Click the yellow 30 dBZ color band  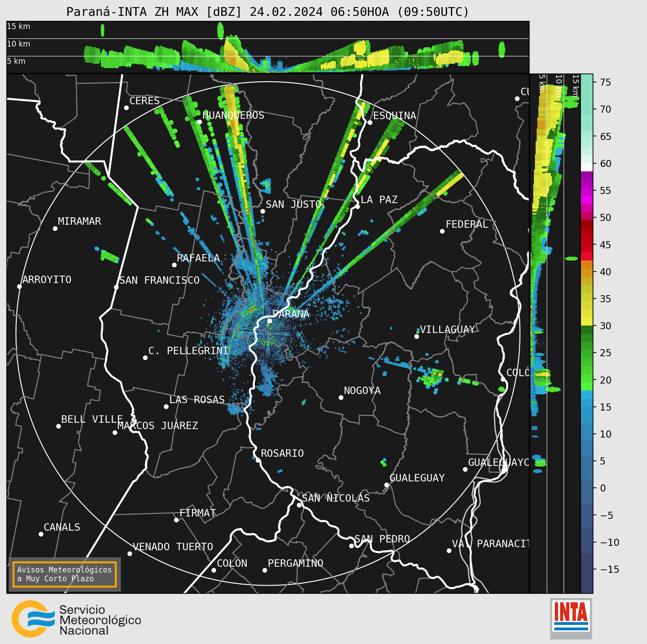pos(587,321)
